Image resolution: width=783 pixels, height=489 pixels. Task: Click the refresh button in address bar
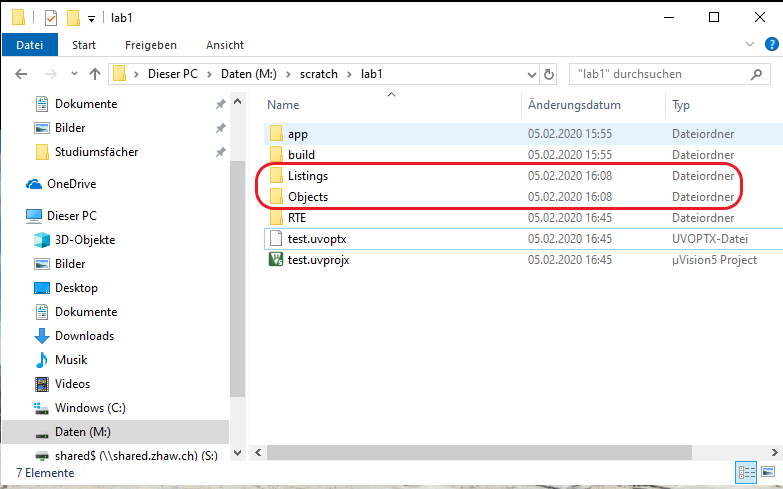pyautogui.click(x=549, y=74)
